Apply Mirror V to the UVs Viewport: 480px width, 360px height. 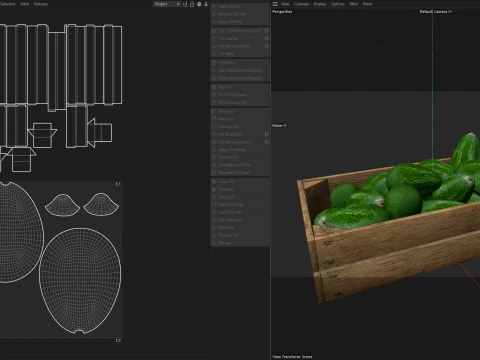point(240,119)
